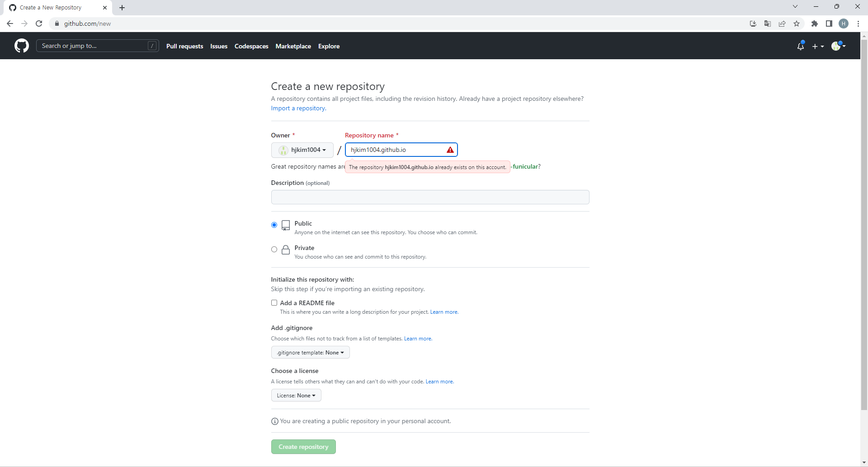
Task: Click Learn more about gitignore
Action: click(418, 339)
